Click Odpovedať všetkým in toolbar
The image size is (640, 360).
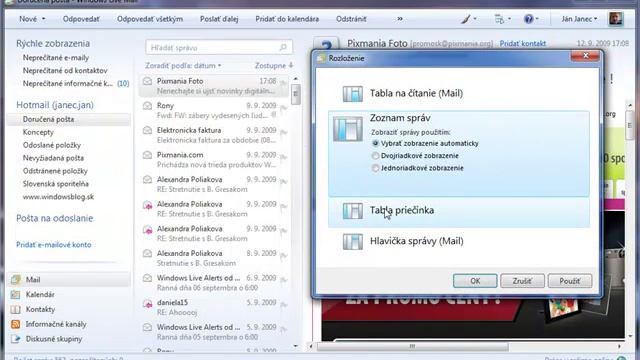(150, 19)
